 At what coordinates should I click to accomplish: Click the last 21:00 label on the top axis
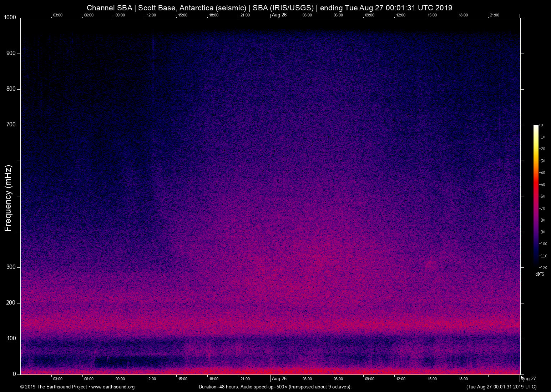[495, 15]
